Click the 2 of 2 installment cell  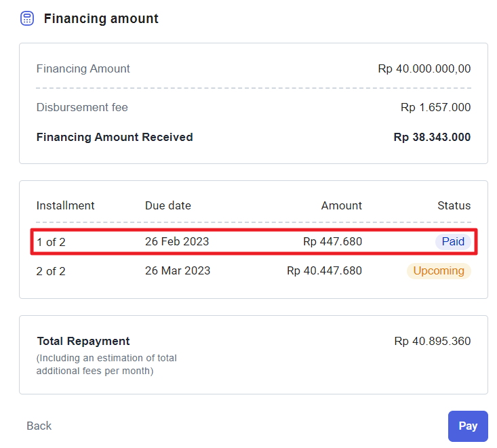click(51, 271)
